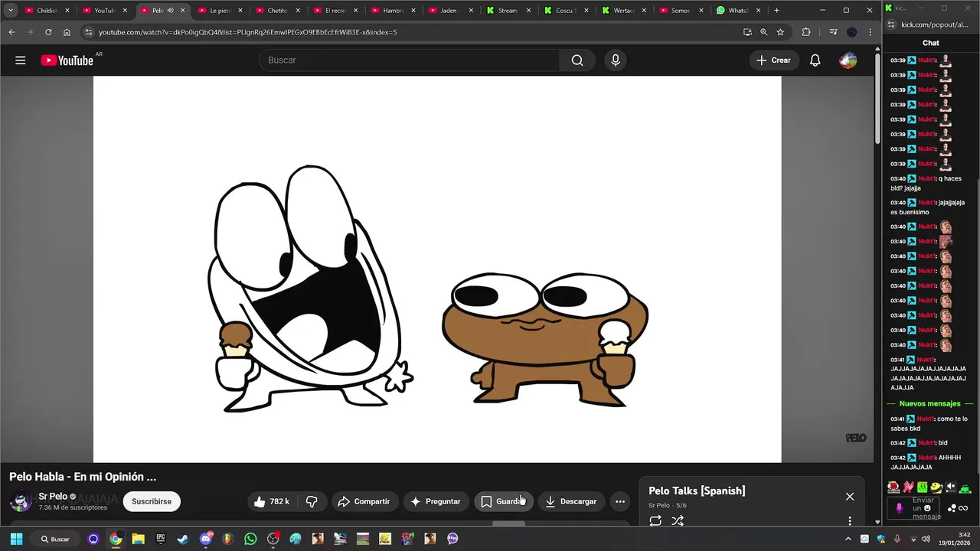
Task: Open the YouTube guide hamburger menu
Action: point(21,60)
